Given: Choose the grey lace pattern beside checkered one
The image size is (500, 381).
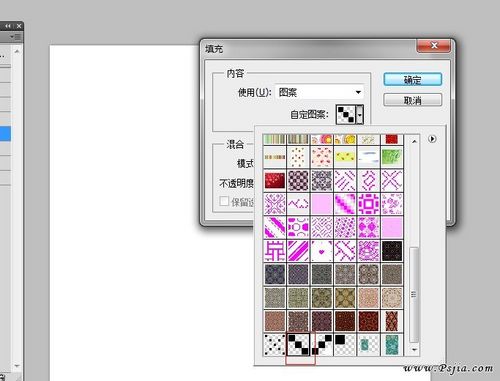Looking at the screenshot, I should click(322, 180).
